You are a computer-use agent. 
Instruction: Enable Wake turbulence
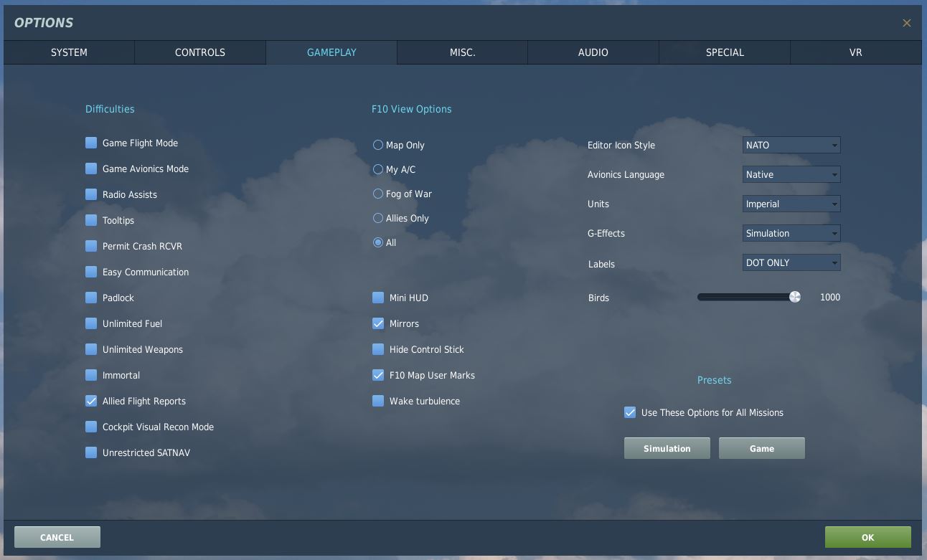click(378, 401)
